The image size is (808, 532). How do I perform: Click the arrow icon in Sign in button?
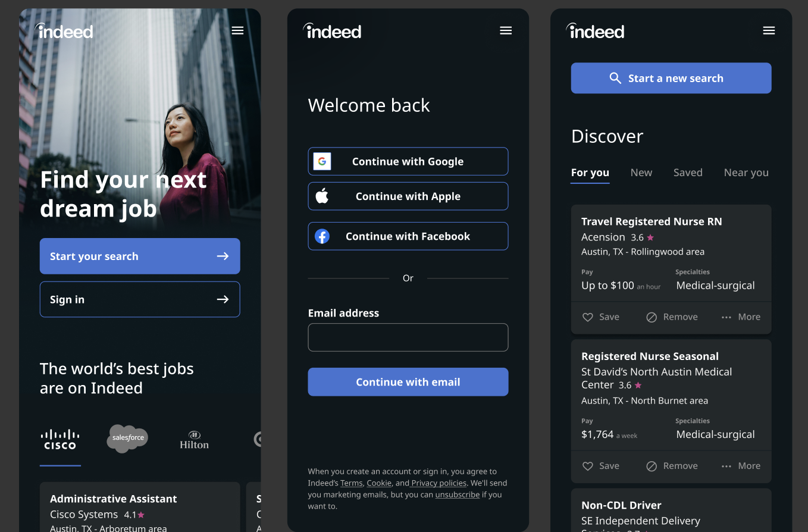click(223, 299)
